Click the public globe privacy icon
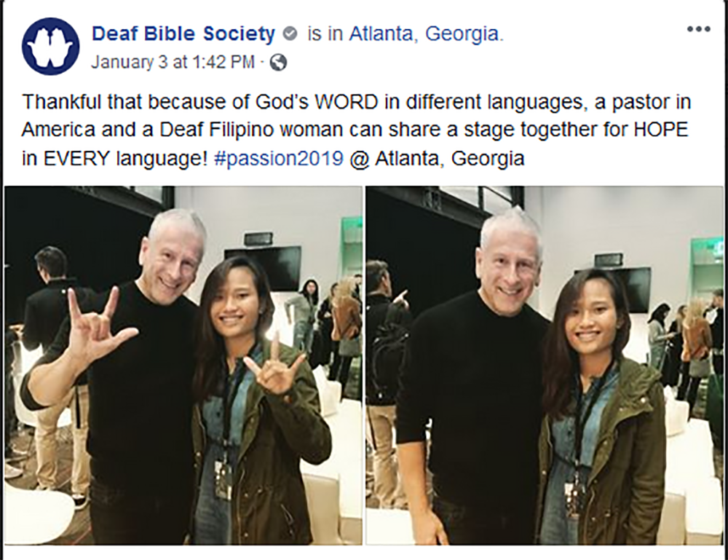This screenshot has width=728, height=560. coord(278,62)
